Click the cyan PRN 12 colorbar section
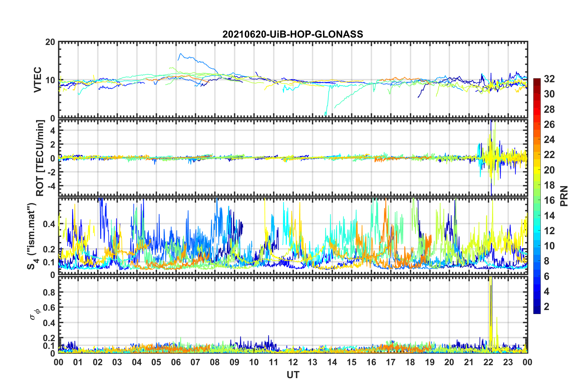 click(537, 231)
